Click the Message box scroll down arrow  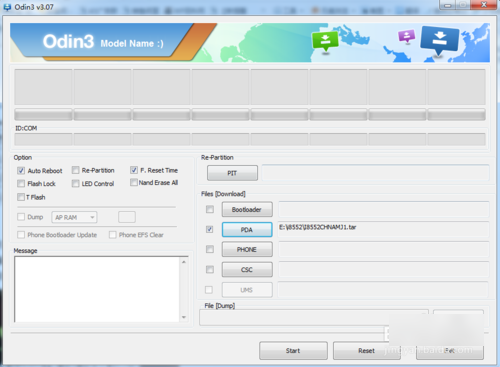[184, 317]
